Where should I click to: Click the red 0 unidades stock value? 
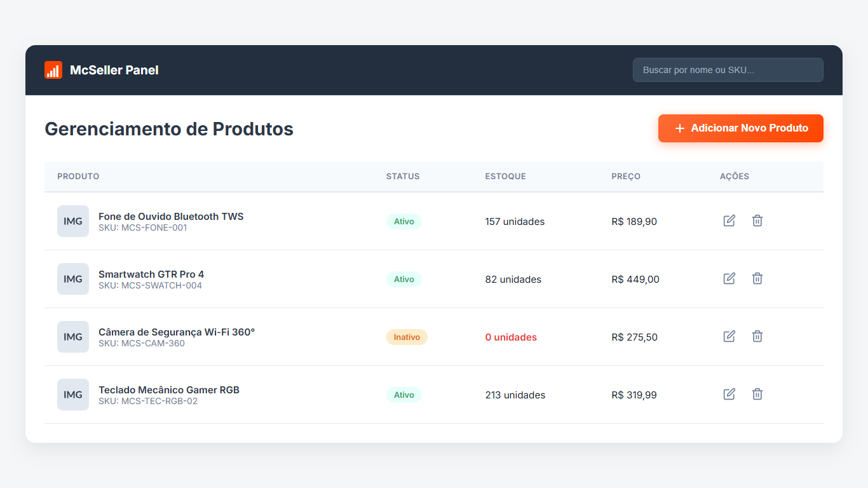click(511, 337)
